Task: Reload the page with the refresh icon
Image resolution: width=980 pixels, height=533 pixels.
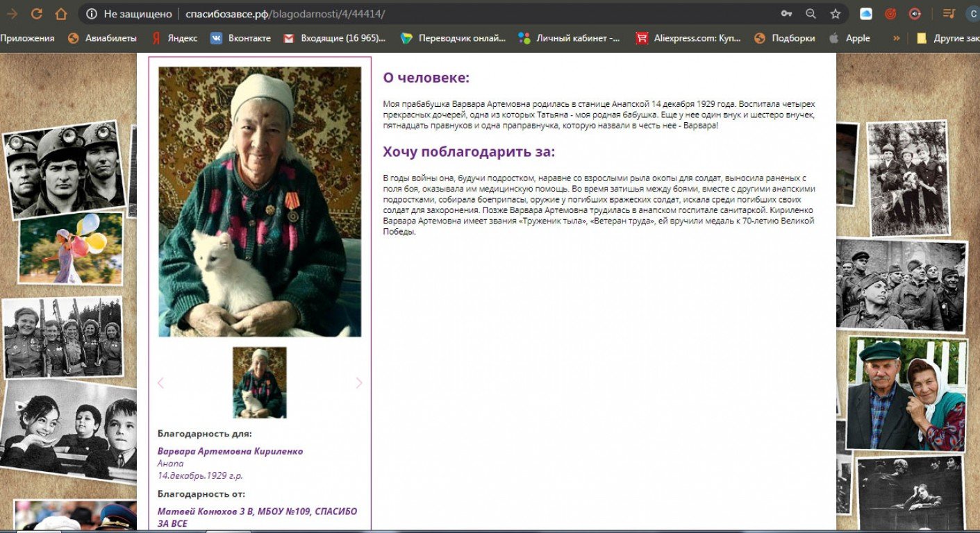Action: 37,14
